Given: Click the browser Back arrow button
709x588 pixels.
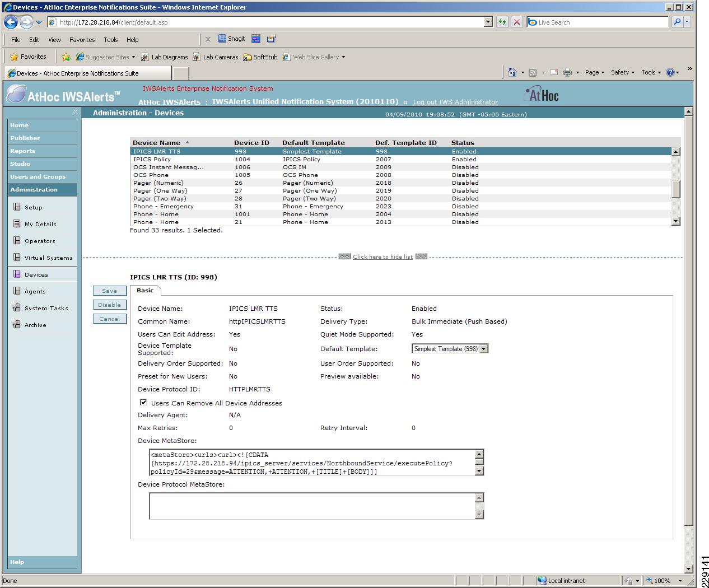Looking at the screenshot, I should (11, 22).
